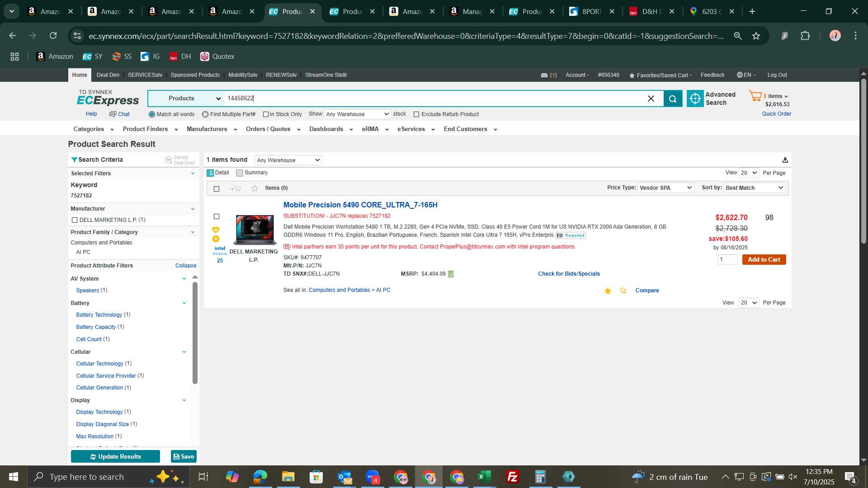The image size is (868, 488).
Task: Clear the search box with X icon
Action: point(651,99)
